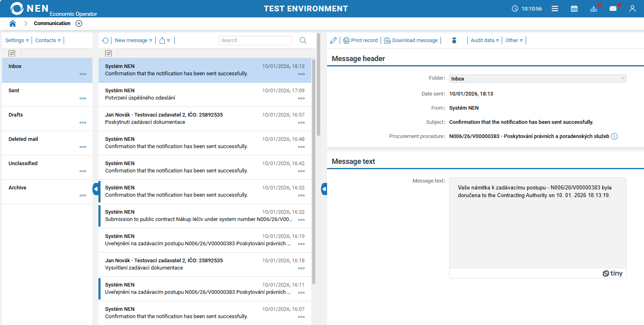Expand the Audit data menu
Screen dimensions: 644x325
click(485, 40)
